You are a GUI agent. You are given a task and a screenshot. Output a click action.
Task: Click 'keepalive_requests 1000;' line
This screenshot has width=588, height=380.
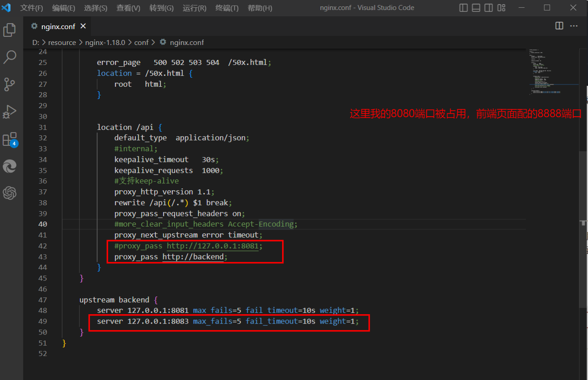(x=169, y=170)
